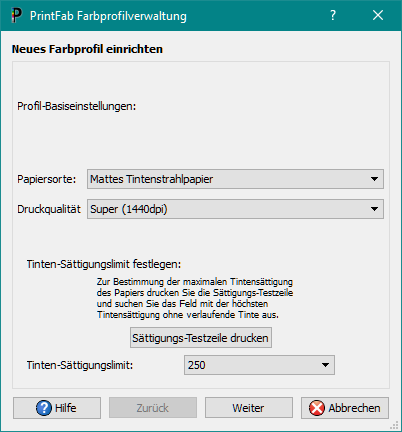This screenshot has width=402, height=432.
Task: Click the question mark title bar help icon
Action: coord(333,15)
